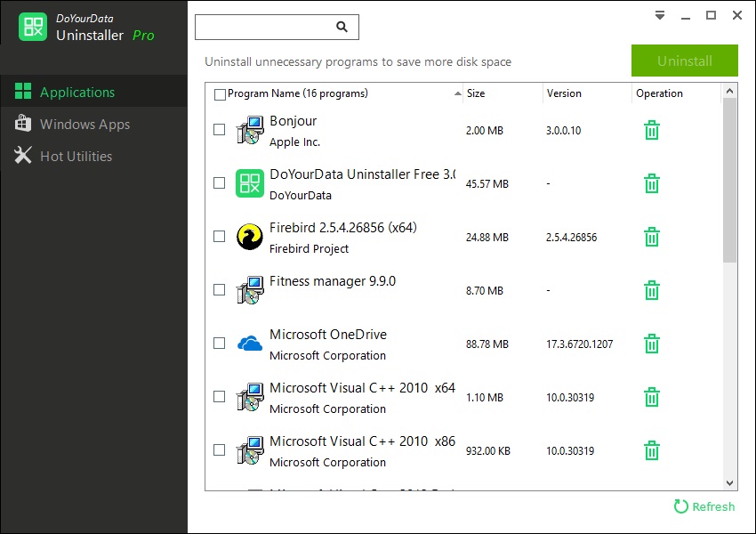Click the Fitness manager installer icon
This screenshot has height=534, width=756.
tap(250, 290)
